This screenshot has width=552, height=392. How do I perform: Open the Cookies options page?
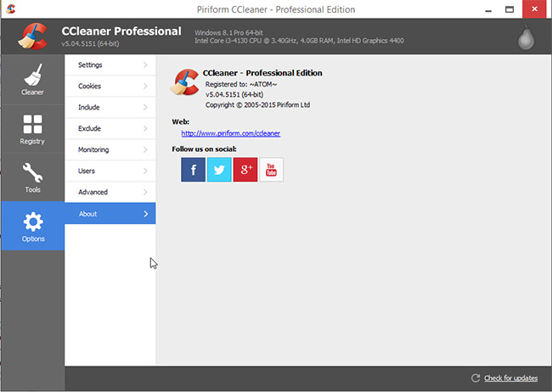pyautogui.click(x=110, y=87)
